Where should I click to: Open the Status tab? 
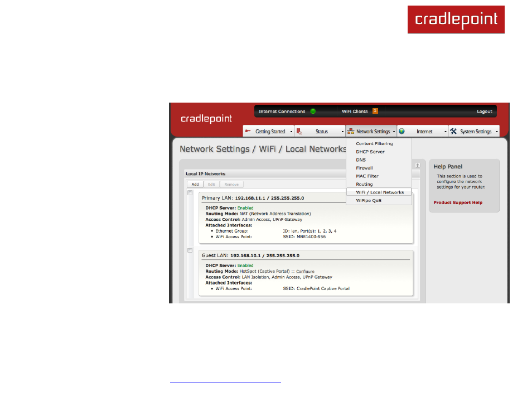[x=320, y=132]
